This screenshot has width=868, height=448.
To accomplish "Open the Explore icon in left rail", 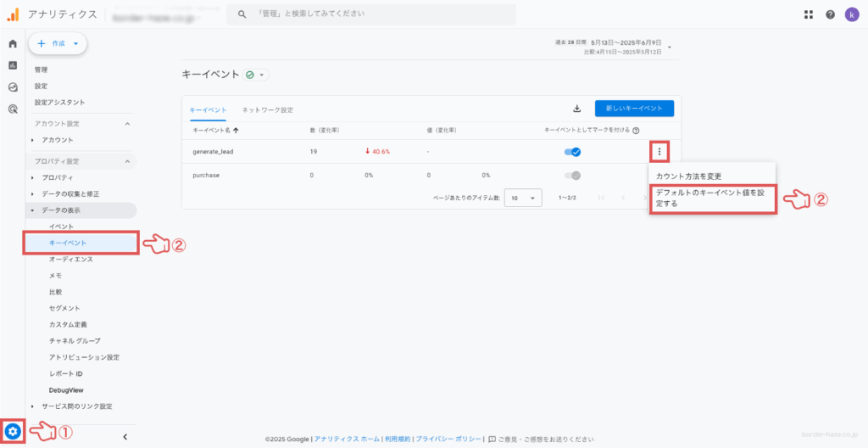I will [13, 87].
